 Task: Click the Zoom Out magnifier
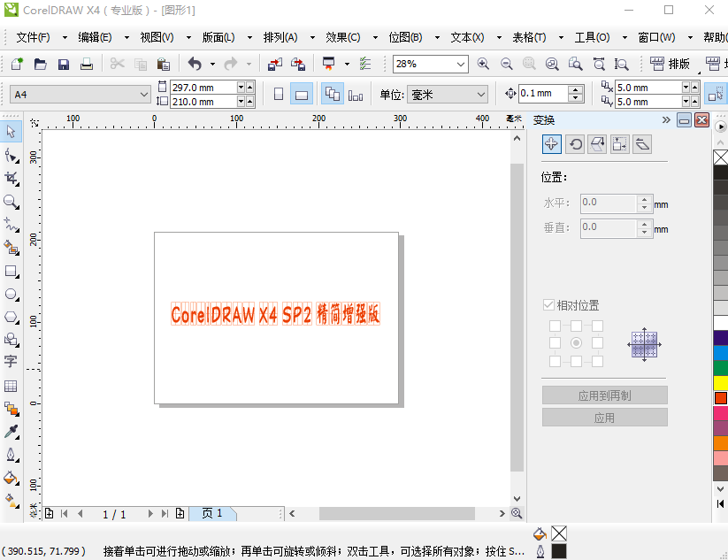[507, 64]
